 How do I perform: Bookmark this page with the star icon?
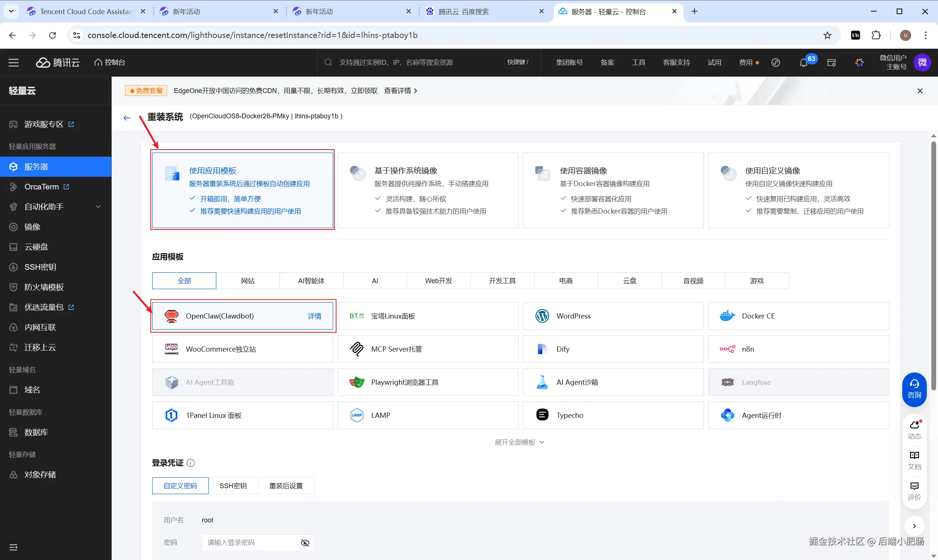[827, 35]
